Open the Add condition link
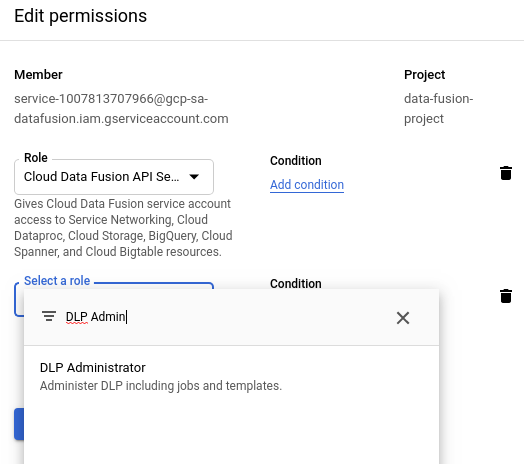This screenshot has height=464, width=524. [x=307, y=185]
